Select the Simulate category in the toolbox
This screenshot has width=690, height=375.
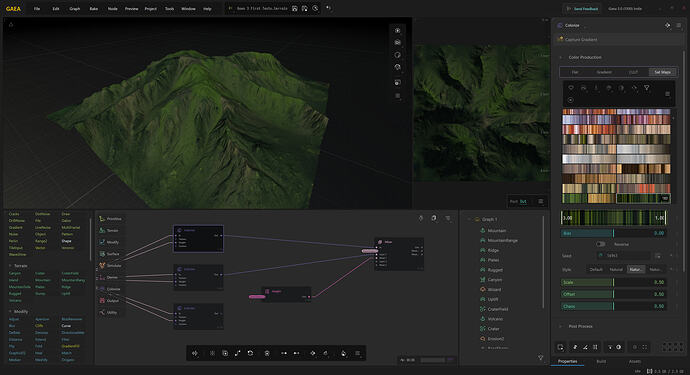tap(110, 265)
